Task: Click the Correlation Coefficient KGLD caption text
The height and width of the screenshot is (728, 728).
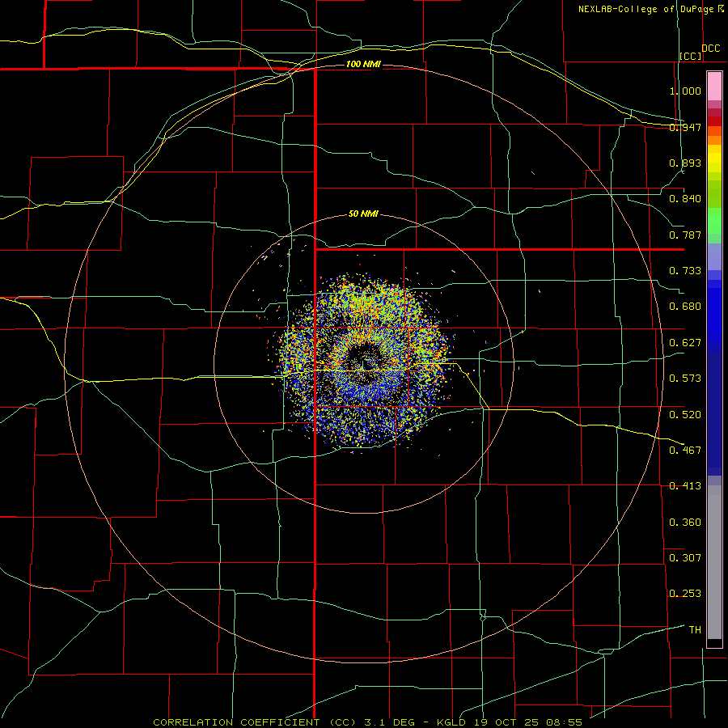Action: [367, 722]
